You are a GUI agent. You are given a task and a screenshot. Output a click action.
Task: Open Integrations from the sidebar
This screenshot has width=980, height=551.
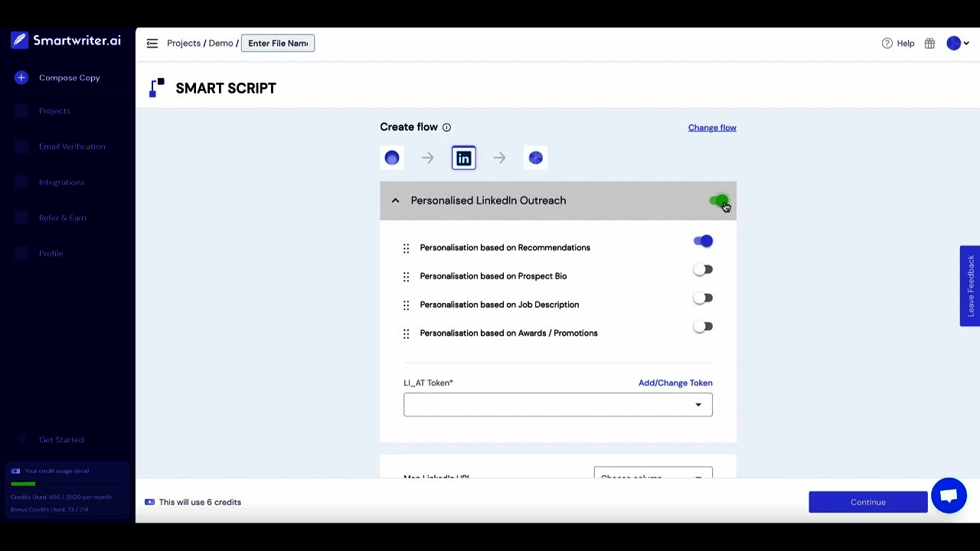pyautogui.click(x=61, y=182)
